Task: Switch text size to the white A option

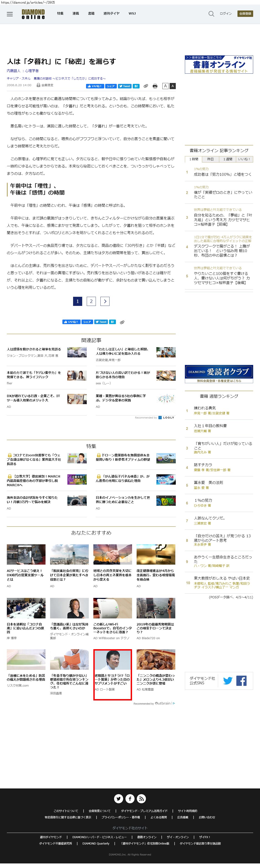Action: (165, 86)
